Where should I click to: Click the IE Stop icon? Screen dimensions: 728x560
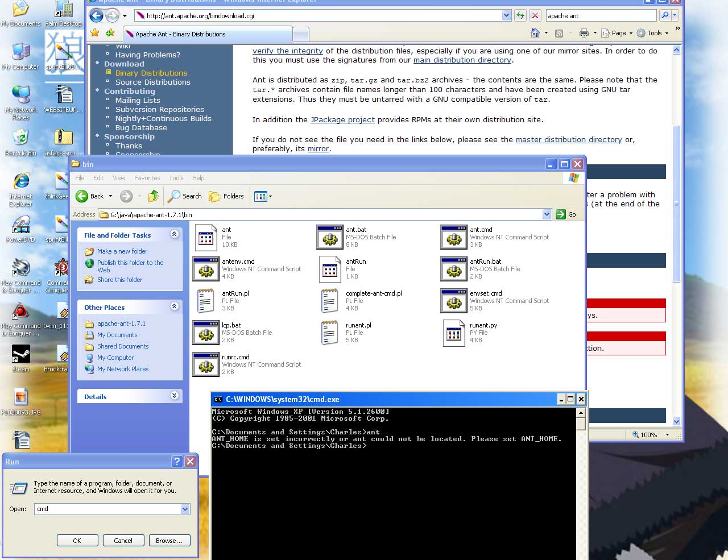(535, 15)
